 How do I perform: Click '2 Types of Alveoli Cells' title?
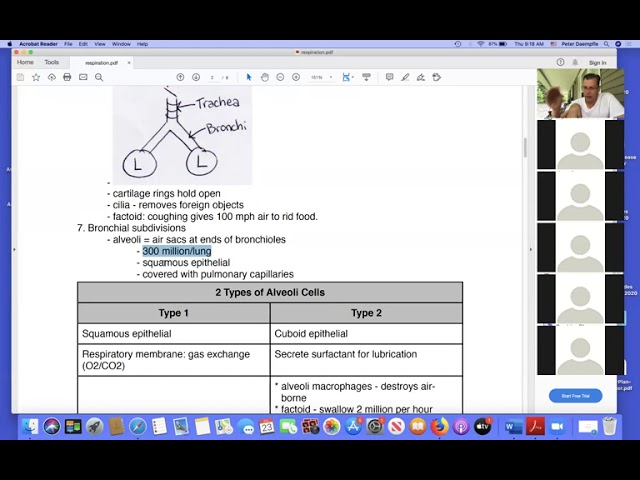click(x=270, y=292)
